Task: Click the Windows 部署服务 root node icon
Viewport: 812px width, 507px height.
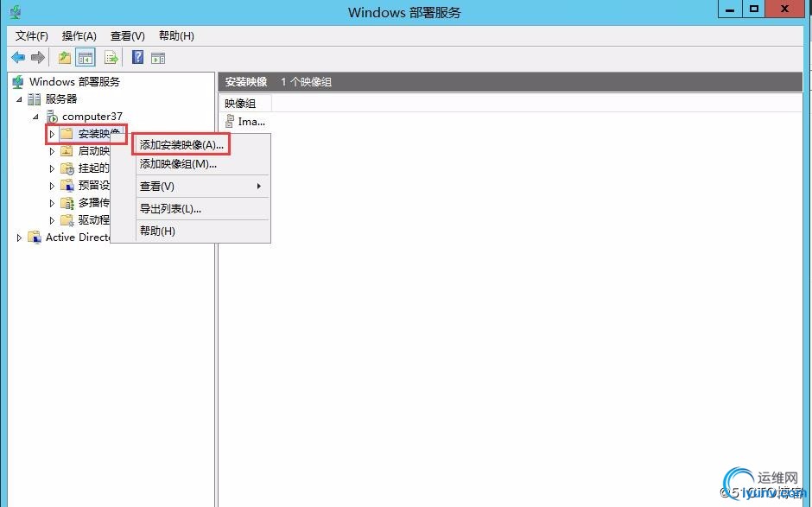Action: pos(18,82)
